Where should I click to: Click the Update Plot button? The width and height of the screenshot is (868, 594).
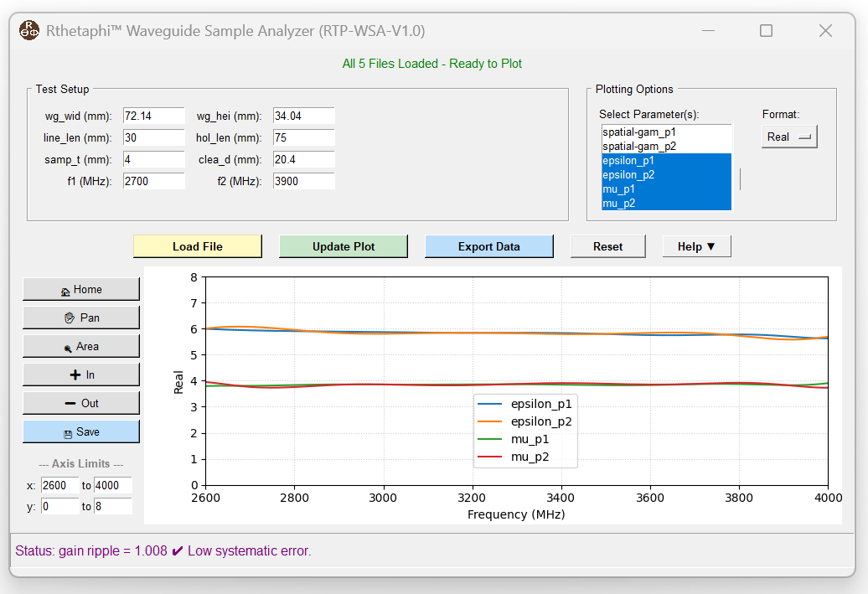[x=344, y=246]
